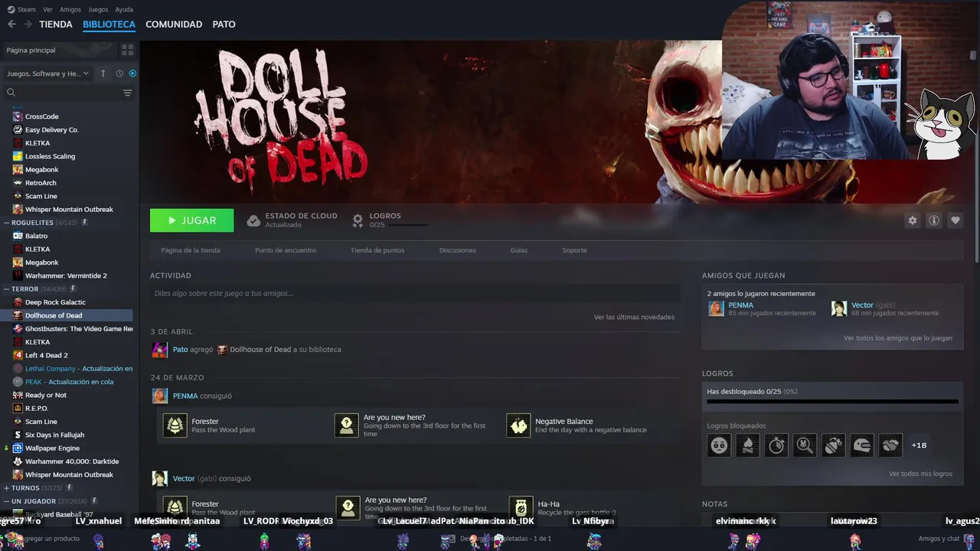This screenshot has height=551, width=980.
Task: Open the Ayuda menu
Action: pos(124,10)
